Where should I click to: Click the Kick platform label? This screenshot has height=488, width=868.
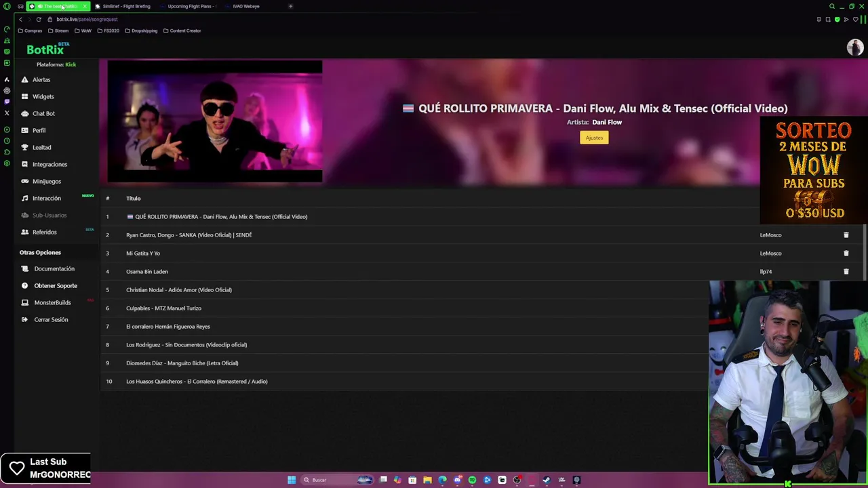click(71, 64)
